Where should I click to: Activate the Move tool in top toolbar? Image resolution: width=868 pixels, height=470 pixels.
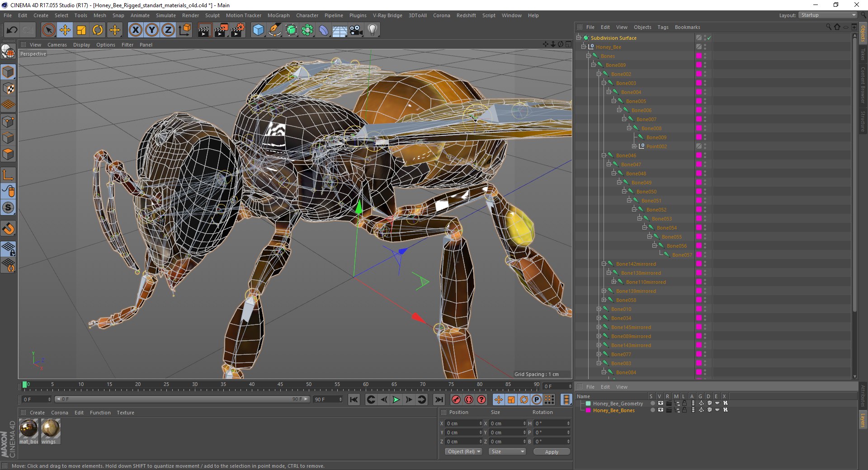click(65, 30)
